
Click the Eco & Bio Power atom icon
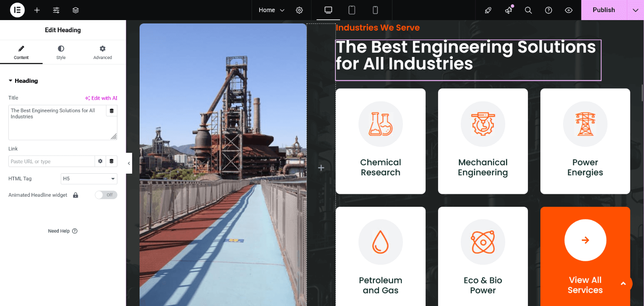(x=483, y=242)
